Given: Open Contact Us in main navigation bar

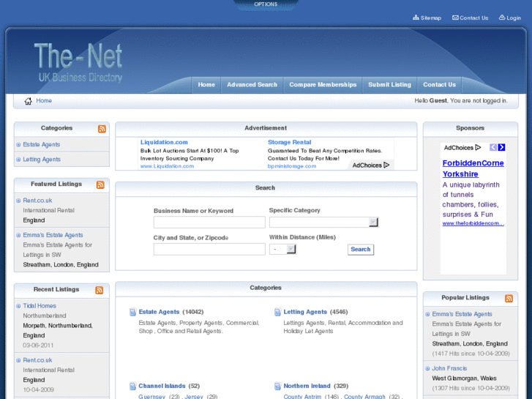Looking at the screenshot, I should 439,84.
